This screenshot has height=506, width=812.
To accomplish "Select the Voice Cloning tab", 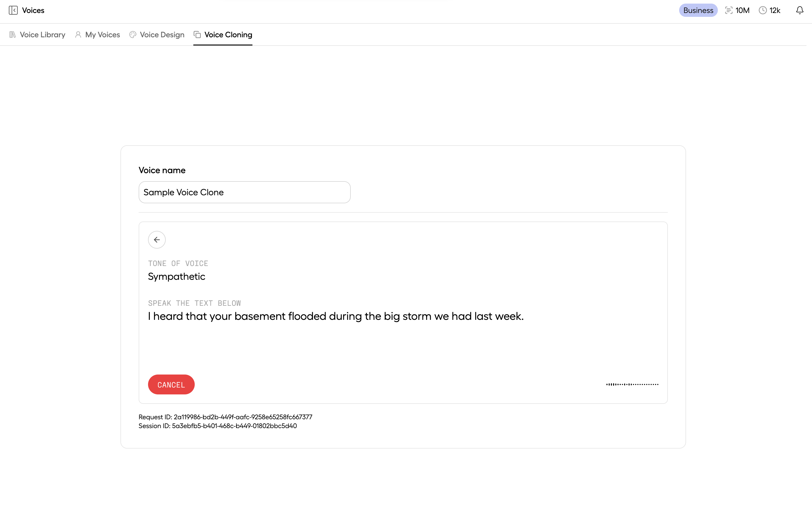I will tap(228, 35).
